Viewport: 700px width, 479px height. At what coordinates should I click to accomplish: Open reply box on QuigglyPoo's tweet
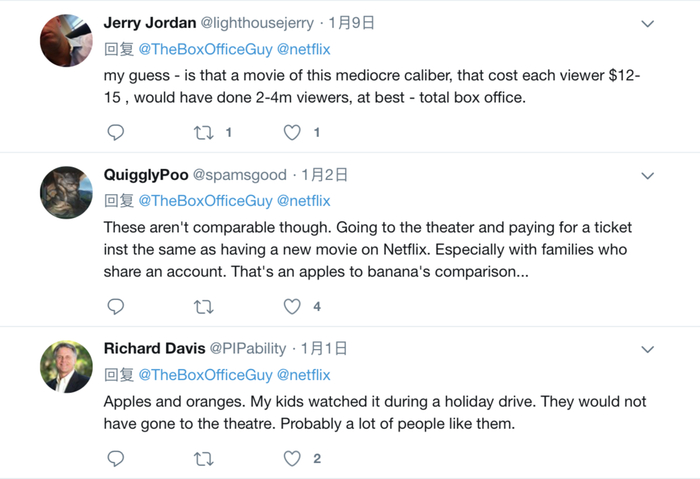click(x=115, y=306)
